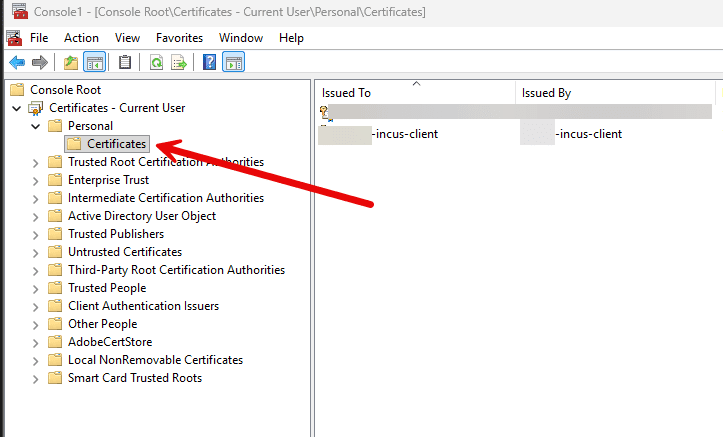Select Intermediate Certification Authorities label

166,198
